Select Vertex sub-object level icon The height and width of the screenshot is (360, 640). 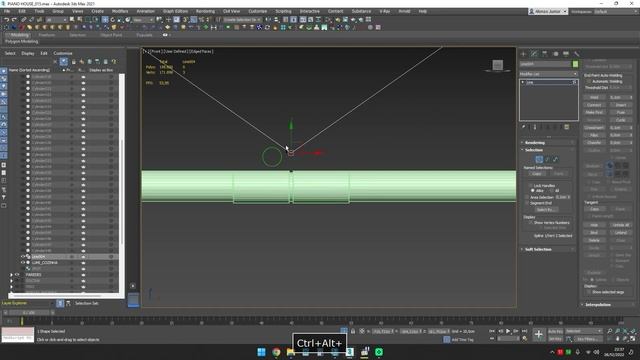(x=539, y=160)
